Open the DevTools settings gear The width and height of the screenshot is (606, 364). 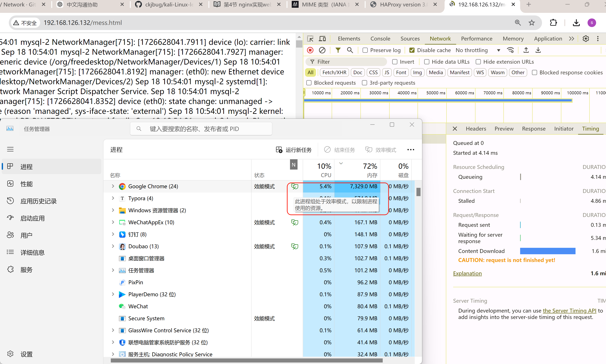pyautogui.click(x=586, y=39)
